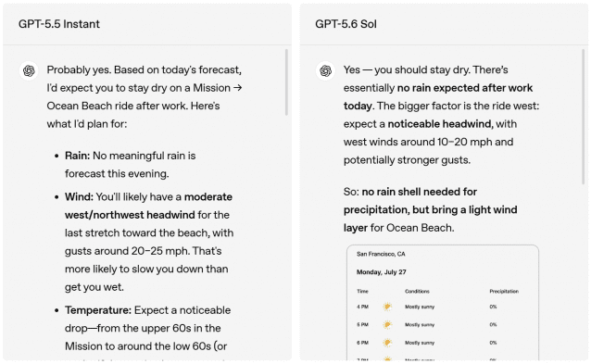Image resolution: width=591 pixels, height=364 pixels.
Task: Select the GPT-5.5 Instant panel title
Action: (x=59, y=24)
